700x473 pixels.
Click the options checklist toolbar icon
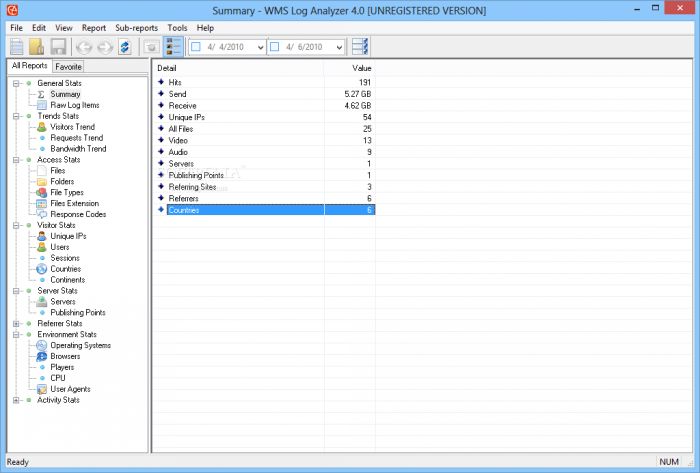[360, 47]
